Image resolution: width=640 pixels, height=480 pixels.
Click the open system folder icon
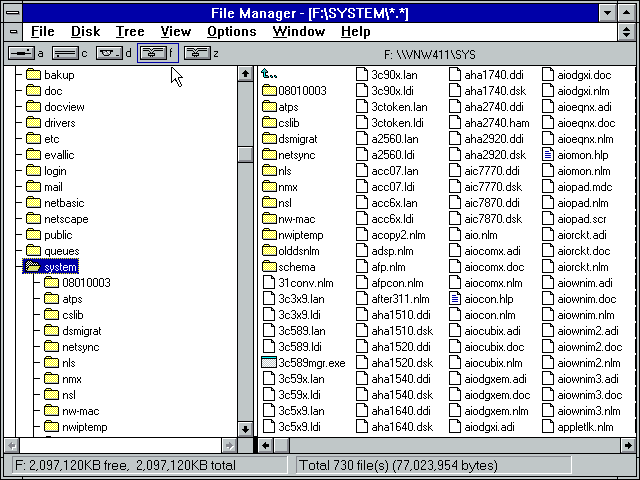point(33,267)
